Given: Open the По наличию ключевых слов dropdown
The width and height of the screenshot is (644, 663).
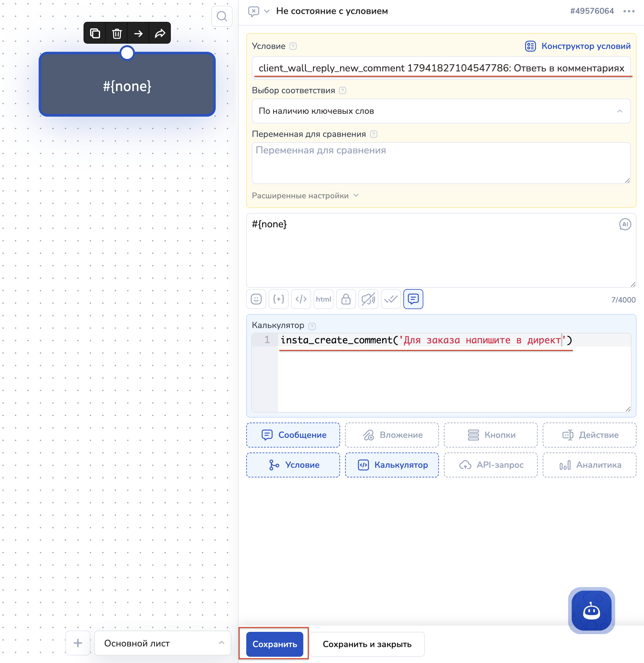Looking at the screenshot, I should pos(441,111).
